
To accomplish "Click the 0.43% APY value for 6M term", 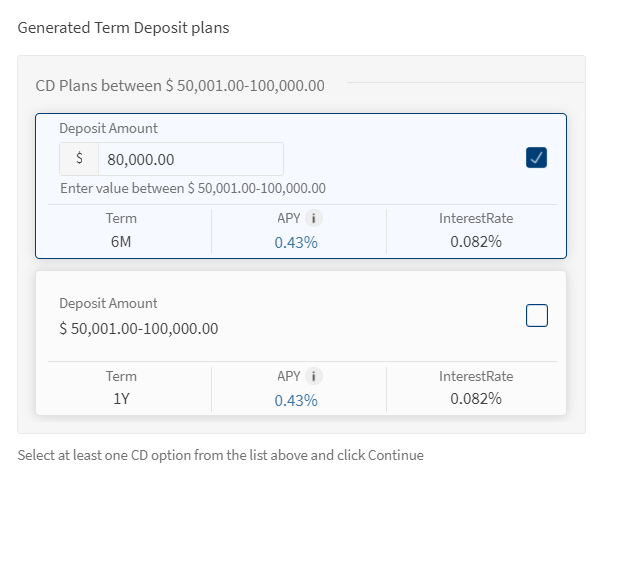I will point(296,242).
